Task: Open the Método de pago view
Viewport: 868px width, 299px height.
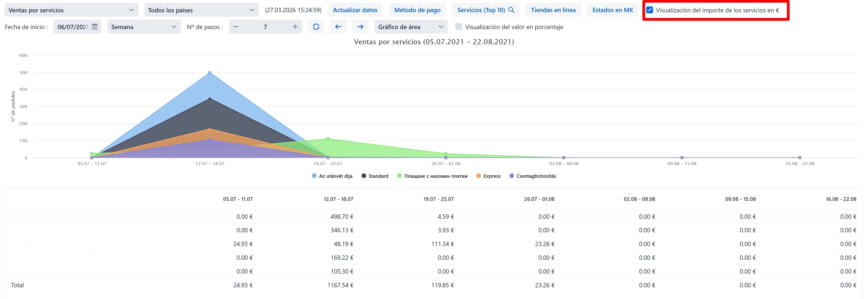Action: pos(417,10)
